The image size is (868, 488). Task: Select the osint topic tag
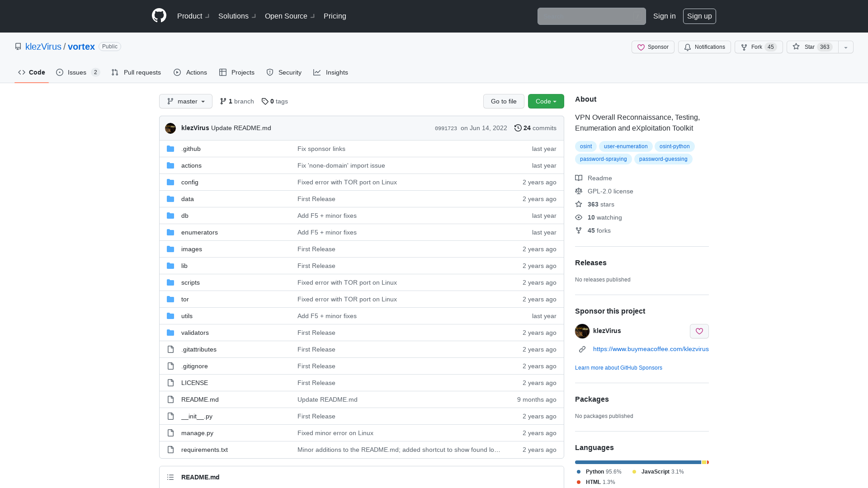point(586,146)
